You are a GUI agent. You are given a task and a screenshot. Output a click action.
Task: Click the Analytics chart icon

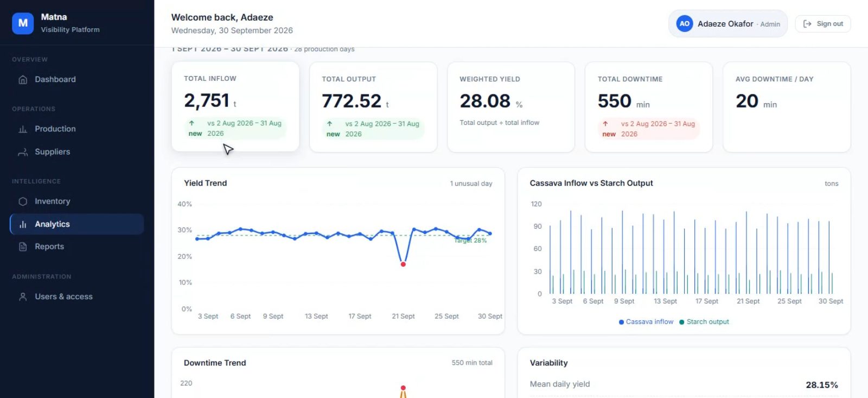(23, 224)
